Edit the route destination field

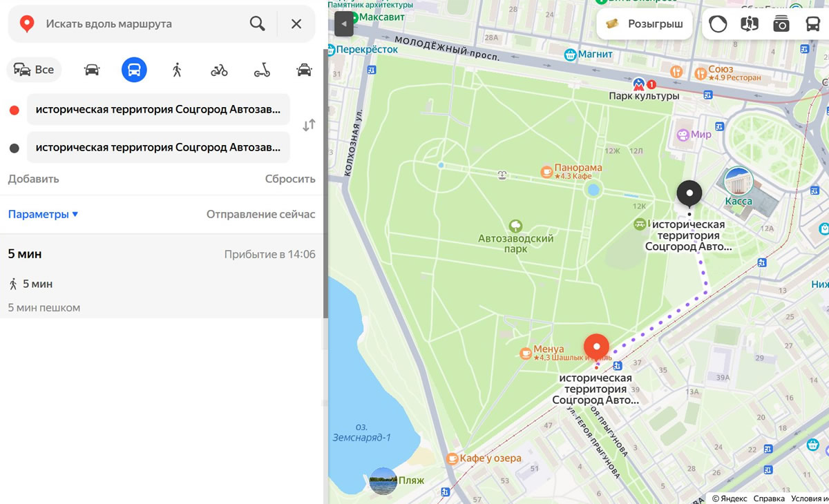[x=158, y=147]
